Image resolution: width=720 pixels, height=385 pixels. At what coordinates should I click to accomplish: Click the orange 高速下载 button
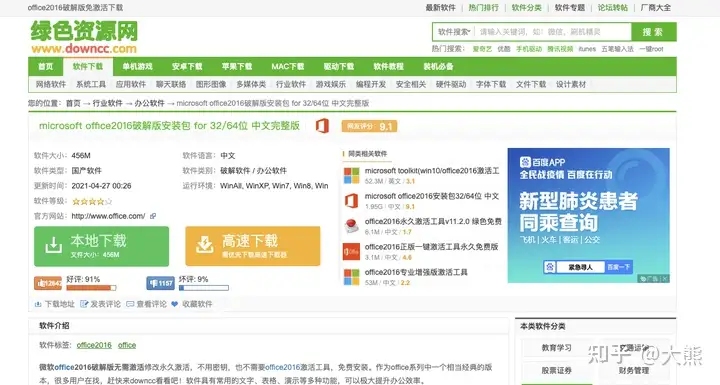tap(253, 246)
